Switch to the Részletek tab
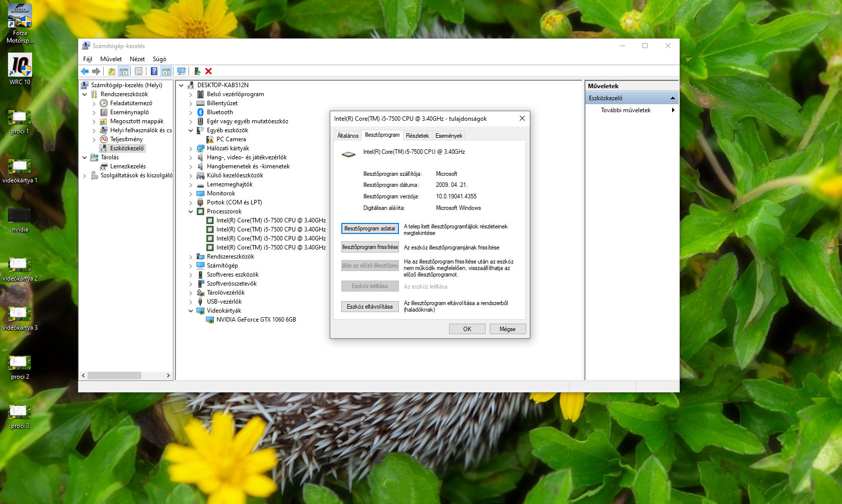Viewport: 842px width, 504px height. coord(417,136)
